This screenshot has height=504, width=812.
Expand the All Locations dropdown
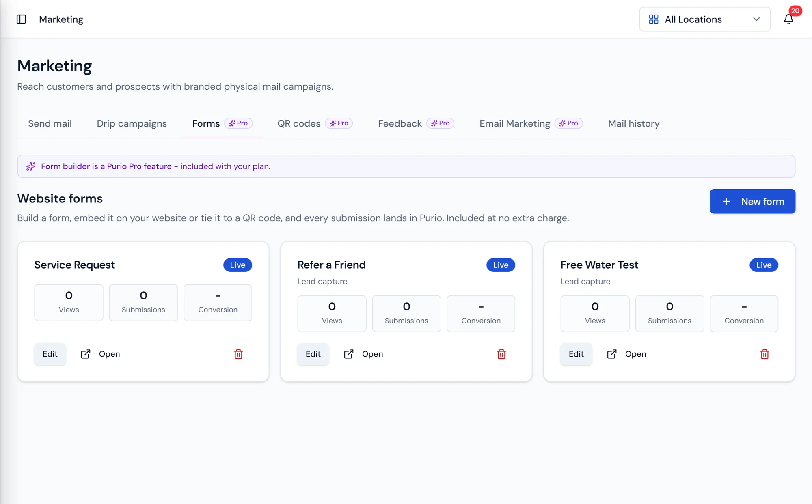click(705, 19)
